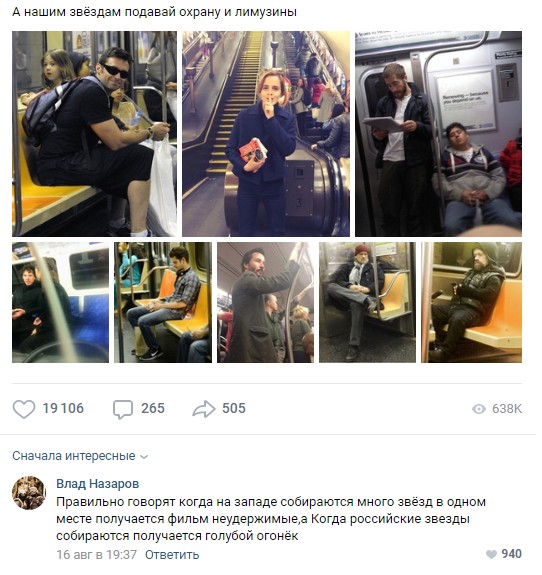Like the post with heart icon
This screenshot has height=575, width=542.
(24, 409)
